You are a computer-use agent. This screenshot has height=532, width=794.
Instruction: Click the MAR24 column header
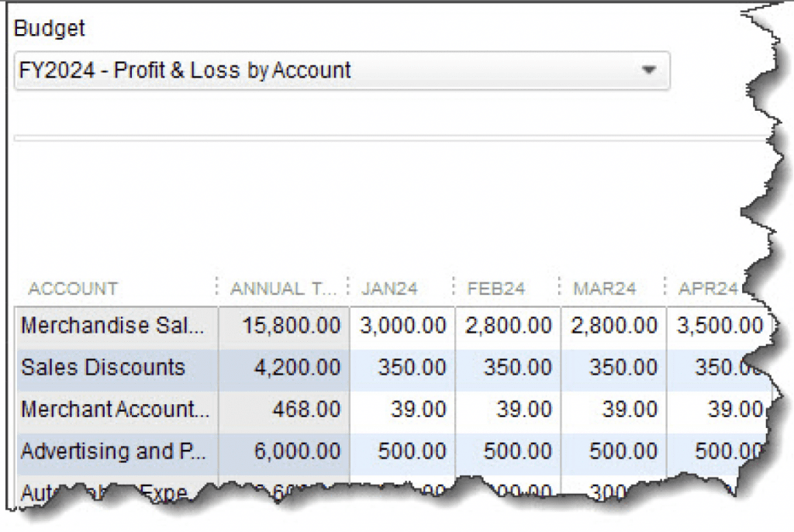click(x=605, y=288)
